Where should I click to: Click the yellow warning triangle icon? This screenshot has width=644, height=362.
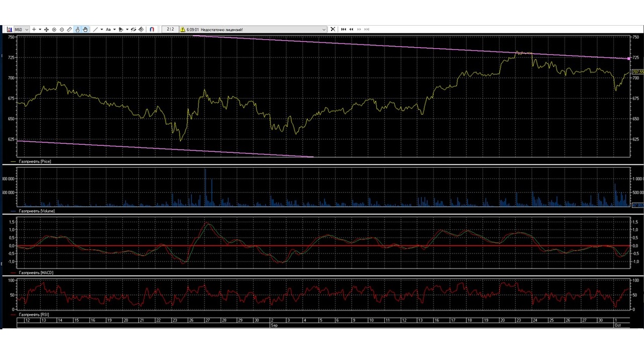pos(182,29)
